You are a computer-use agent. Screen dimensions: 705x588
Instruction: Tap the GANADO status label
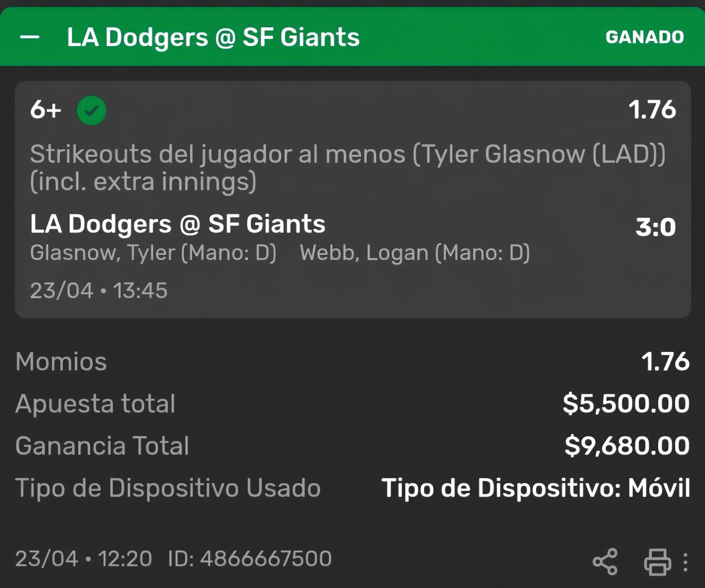pyautogui.click(x=645, y=37)
